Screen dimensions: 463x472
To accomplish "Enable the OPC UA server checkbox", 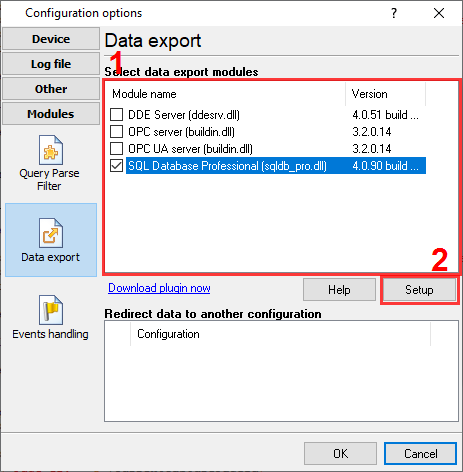I will (x=116, y=149).
